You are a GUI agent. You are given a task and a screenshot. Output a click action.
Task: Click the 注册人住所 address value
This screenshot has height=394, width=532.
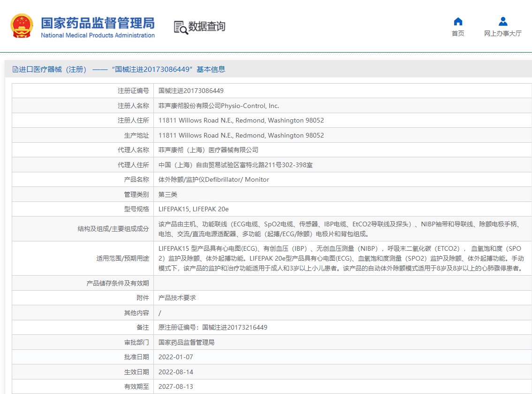tap(241, 120)
